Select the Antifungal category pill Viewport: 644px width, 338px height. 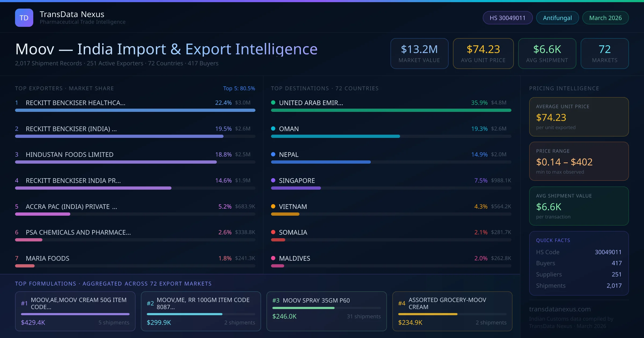click(557, 18)
